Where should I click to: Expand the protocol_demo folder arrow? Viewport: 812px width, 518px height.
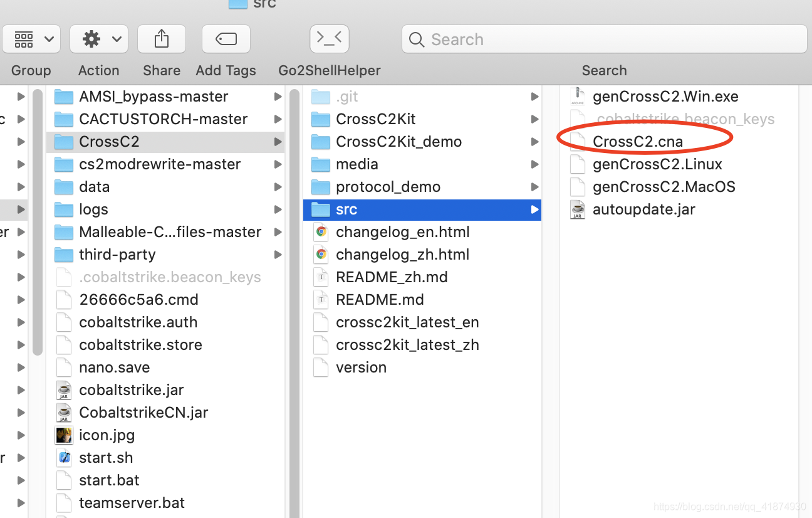point(534,187)
